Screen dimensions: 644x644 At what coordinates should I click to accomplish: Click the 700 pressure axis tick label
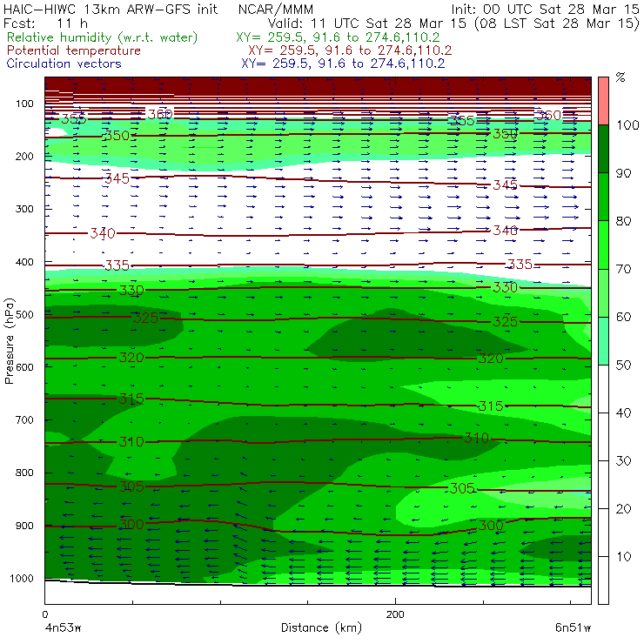pos(24,420)
